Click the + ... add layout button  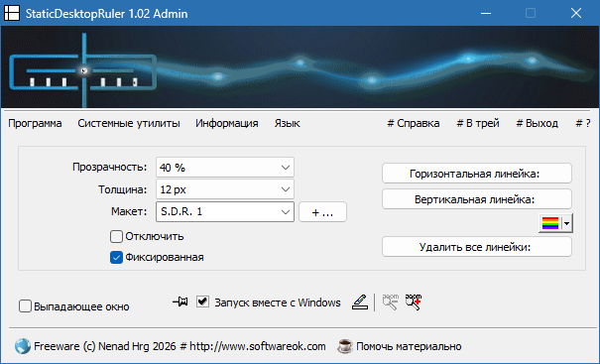pyautogui.click(x=322, y=212)
